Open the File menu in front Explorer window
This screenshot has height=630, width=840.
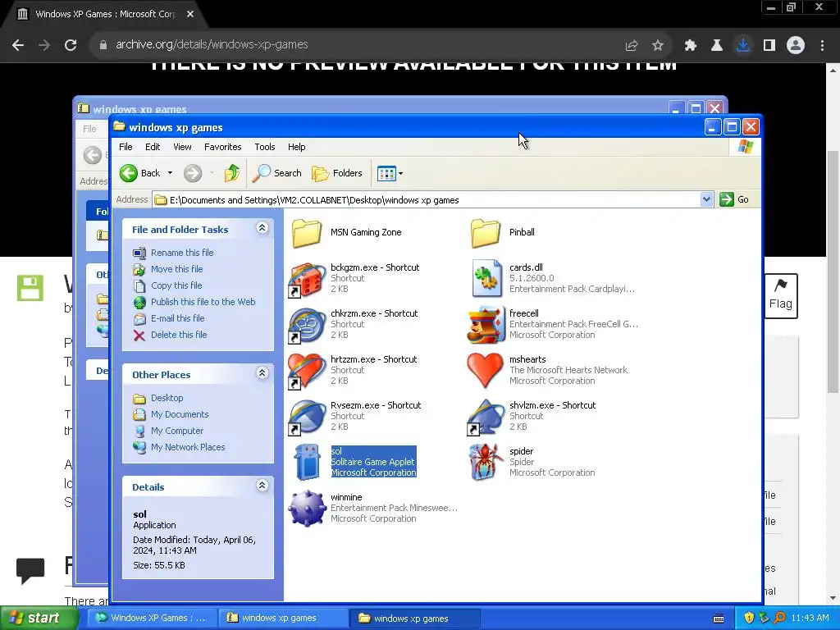click(x=126, y=147)
